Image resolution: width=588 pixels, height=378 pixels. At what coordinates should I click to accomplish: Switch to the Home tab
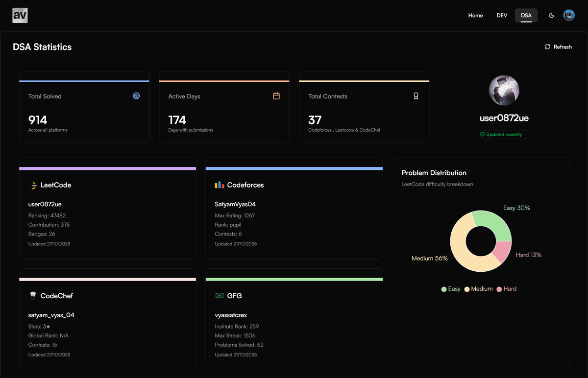[475, 15]
